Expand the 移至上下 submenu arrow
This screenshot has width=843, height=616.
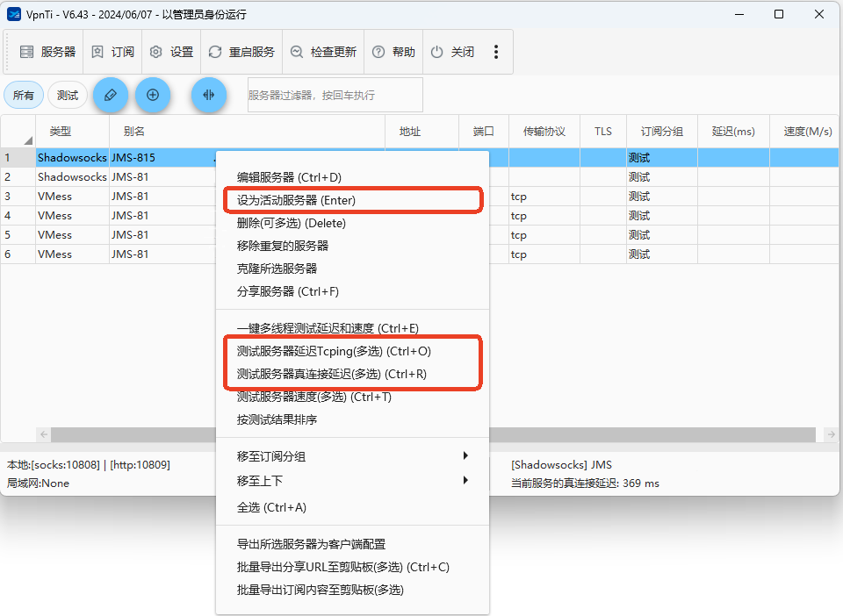click(465, 480)
